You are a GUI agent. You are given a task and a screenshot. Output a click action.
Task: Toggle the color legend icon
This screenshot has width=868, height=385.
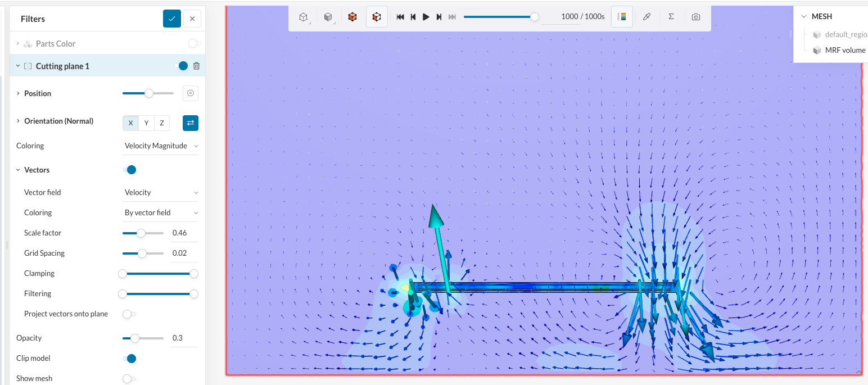[622, 17]
